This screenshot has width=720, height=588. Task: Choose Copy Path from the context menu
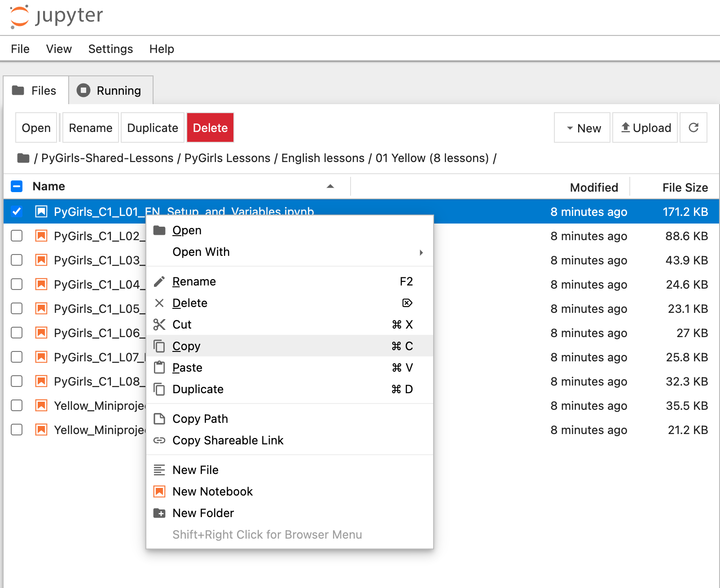tap(290, 419)
